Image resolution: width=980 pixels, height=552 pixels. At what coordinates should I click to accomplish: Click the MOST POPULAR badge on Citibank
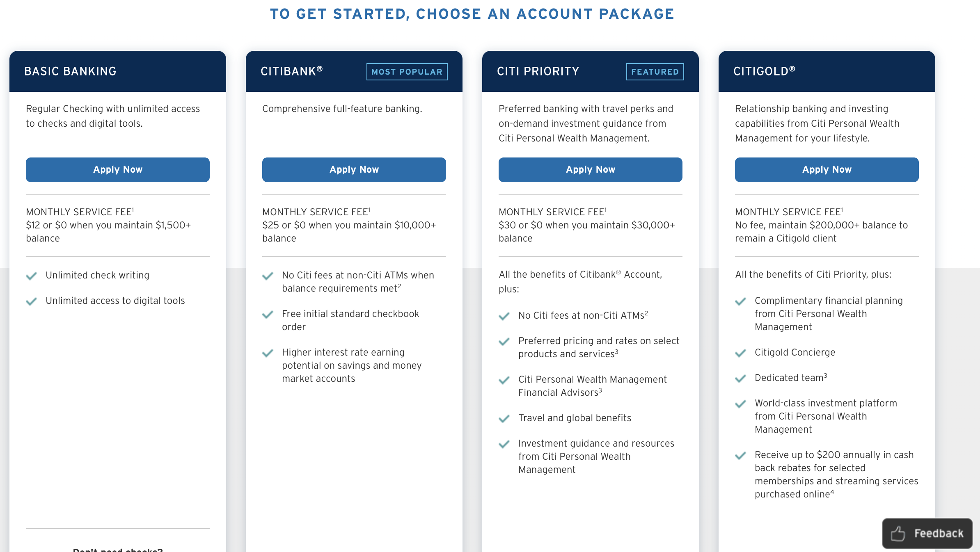pos(407,72)
